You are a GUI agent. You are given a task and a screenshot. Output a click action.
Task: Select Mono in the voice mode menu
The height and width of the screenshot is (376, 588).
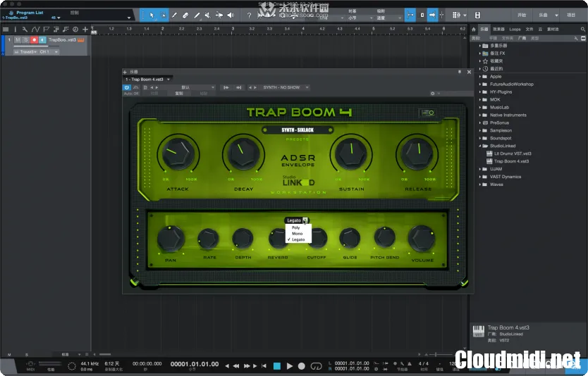[x=296, y=233]
